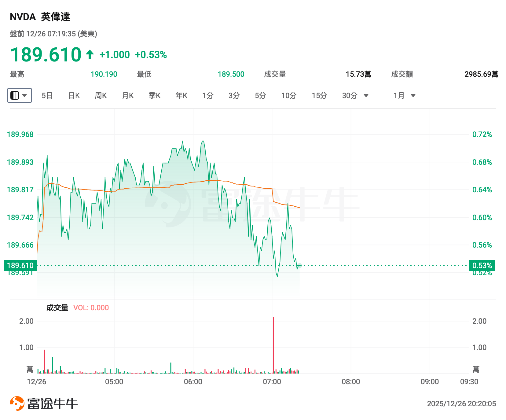Click the green 189.610 price label
Viewport: 506px width, 420px height.
[x=20, y=265]
